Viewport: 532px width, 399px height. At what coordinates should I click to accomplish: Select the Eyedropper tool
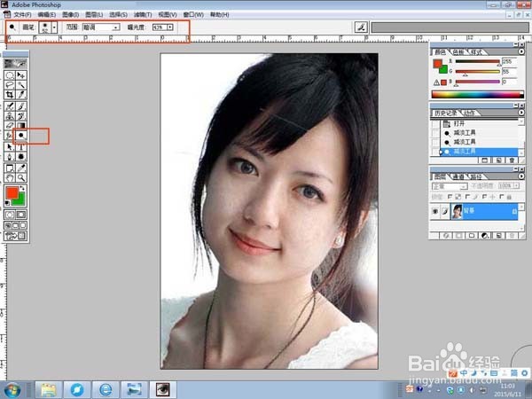coord(21,168)
